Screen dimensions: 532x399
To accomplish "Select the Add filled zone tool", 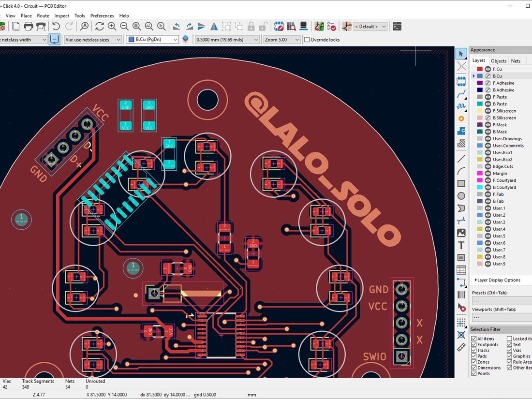I will pos(461,131).
